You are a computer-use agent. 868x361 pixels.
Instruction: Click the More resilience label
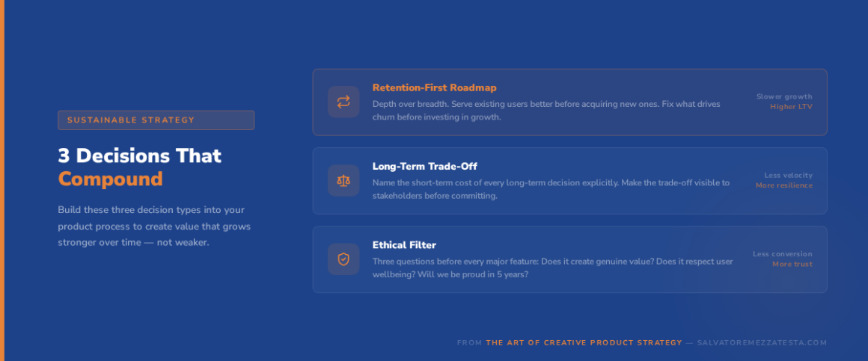point(783,185)
